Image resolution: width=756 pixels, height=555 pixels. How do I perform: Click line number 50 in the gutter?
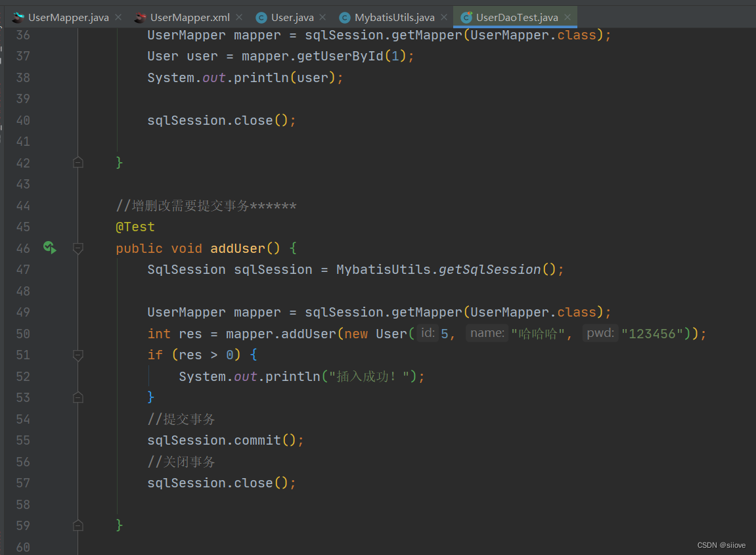[x=23, y=334]
